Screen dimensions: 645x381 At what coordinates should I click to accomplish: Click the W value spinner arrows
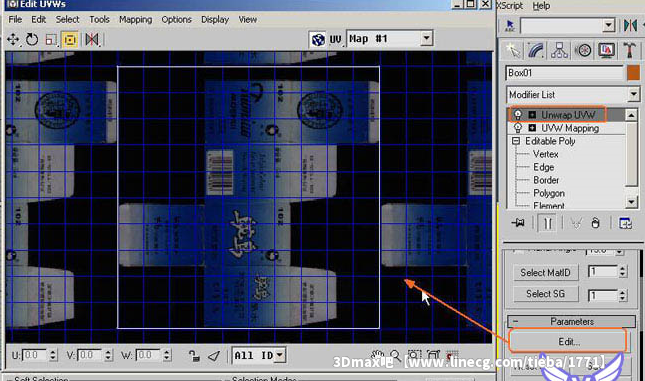click(x=166, y=355)
